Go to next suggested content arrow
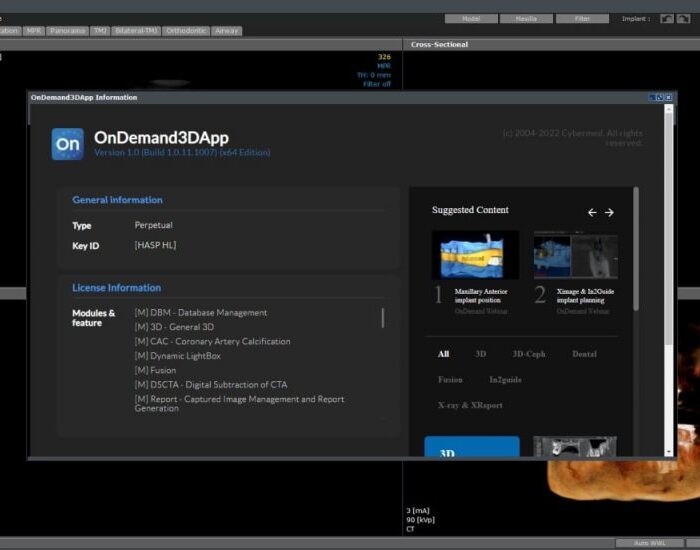Screen dimensions: 700x550 [x=609, y=212]
